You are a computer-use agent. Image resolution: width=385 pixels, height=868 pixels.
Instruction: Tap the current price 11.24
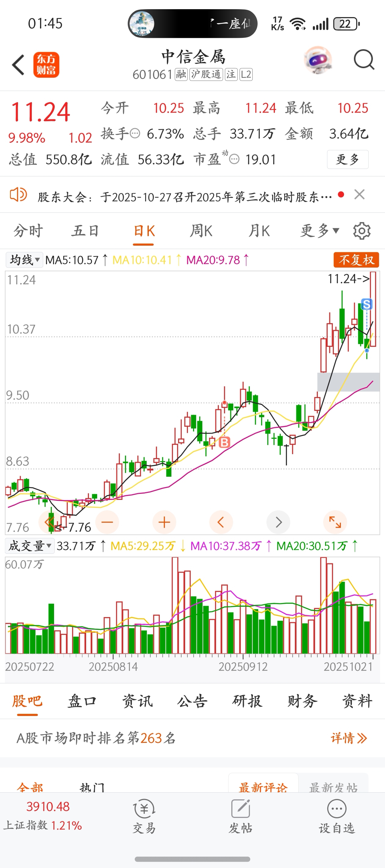click(41, 112)
